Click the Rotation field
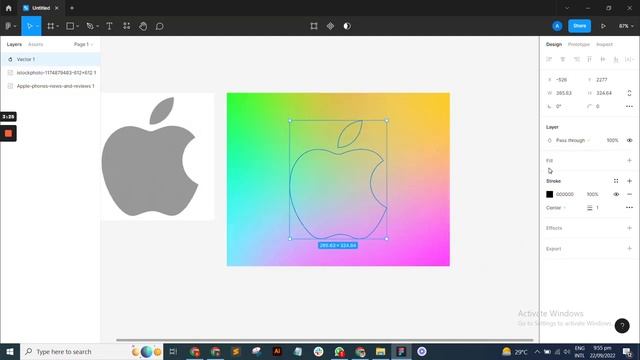This screenshot has width=640, height=360. [x=565, y=106]
